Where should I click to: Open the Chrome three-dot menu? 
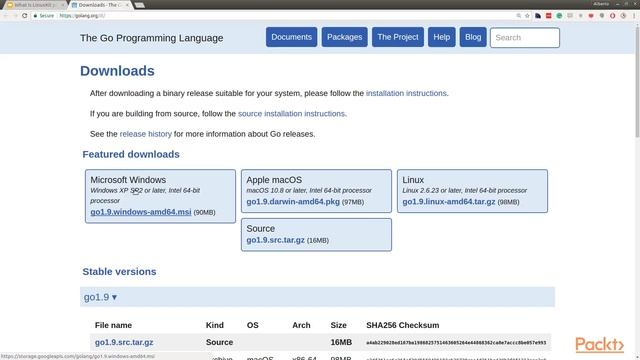634,16
